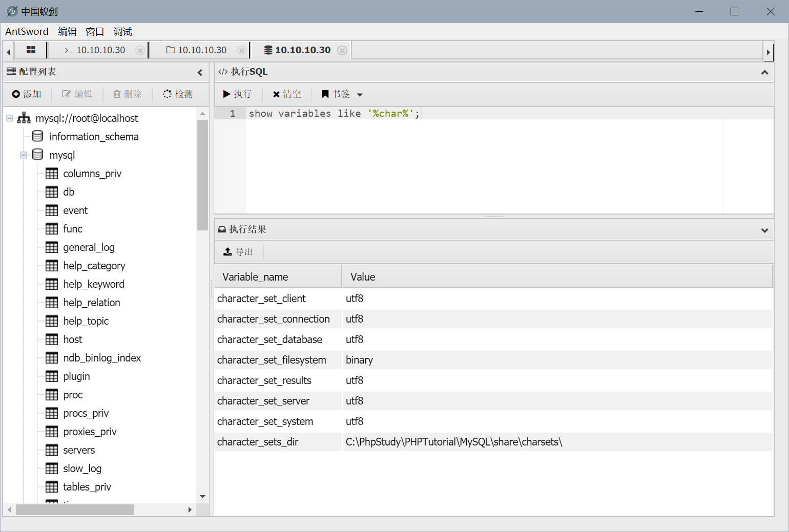Sort by Variable_name column header
This screenshot has width=789, height=532.
tap(278, 277)
